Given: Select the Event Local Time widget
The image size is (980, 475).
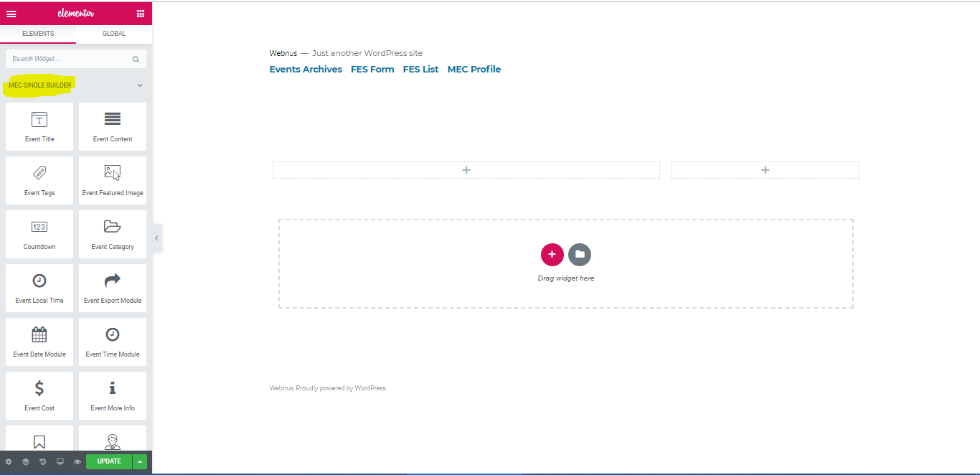Looking at the screenshot, I should pos(39,288).
